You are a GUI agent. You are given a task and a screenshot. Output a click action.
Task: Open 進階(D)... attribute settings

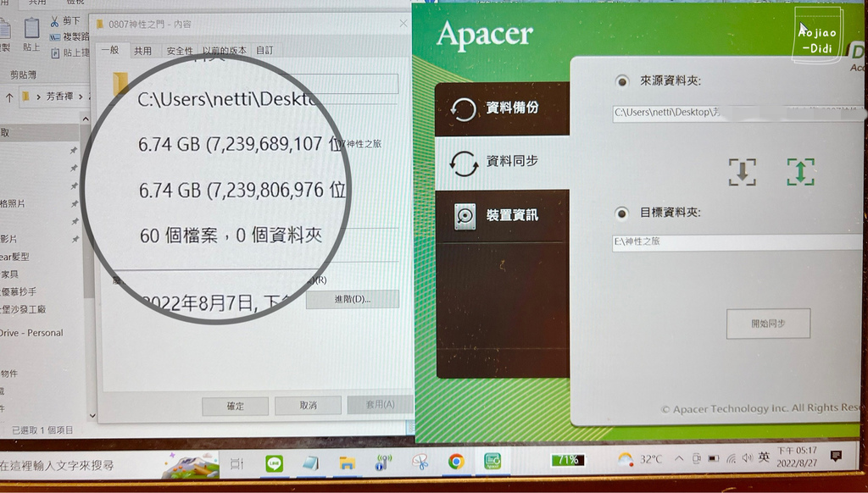pos(352,299)
